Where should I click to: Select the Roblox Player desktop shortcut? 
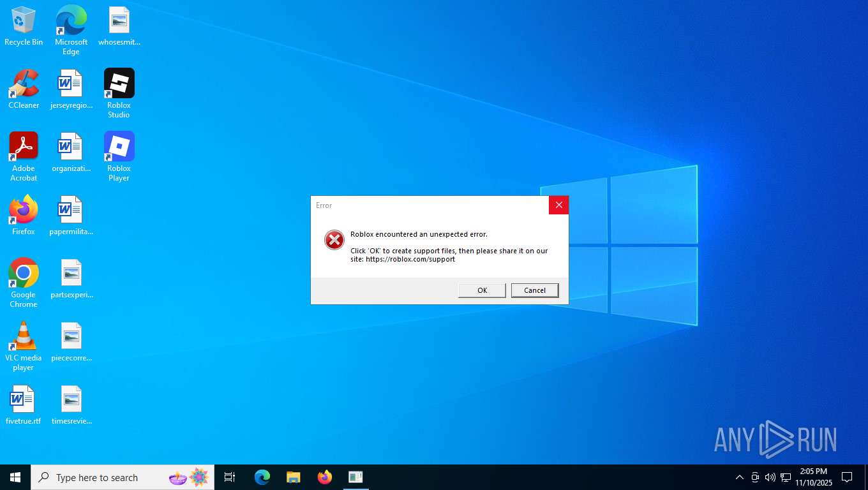(x=119, y=157)
